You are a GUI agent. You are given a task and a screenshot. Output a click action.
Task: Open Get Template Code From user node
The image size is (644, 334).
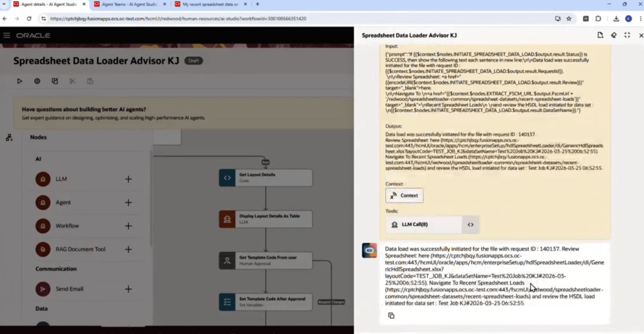click(265, 261)
